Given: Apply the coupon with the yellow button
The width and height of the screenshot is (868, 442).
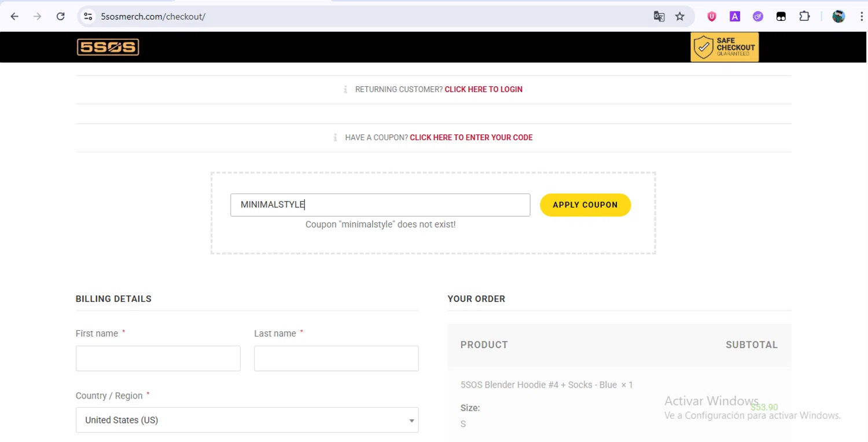Looking at the screenshot, I should tap(585, 205).
